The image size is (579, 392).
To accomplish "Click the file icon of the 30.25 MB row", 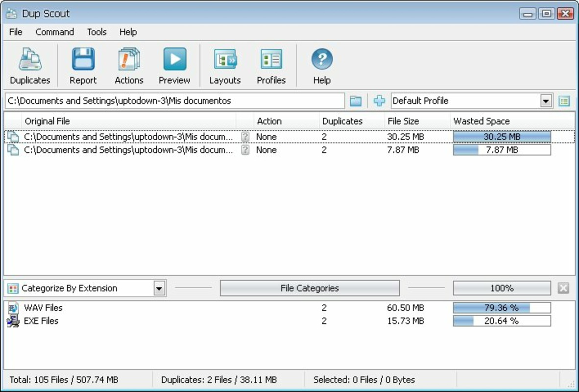I will [13, 137].
